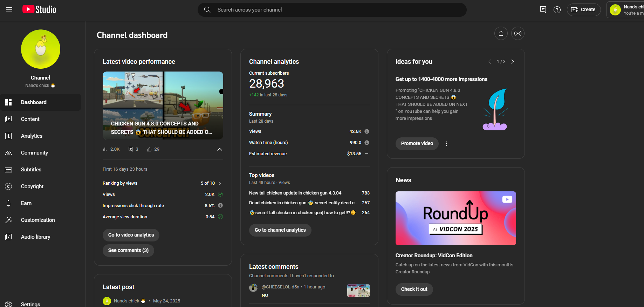Click the green check beside average view duration
Screen dimensions: 644x307
220,217
